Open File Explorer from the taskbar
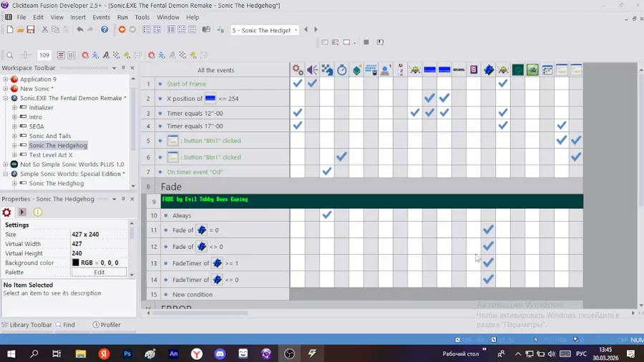The width and height of the screenshot is (644, 362). (80, 353)
